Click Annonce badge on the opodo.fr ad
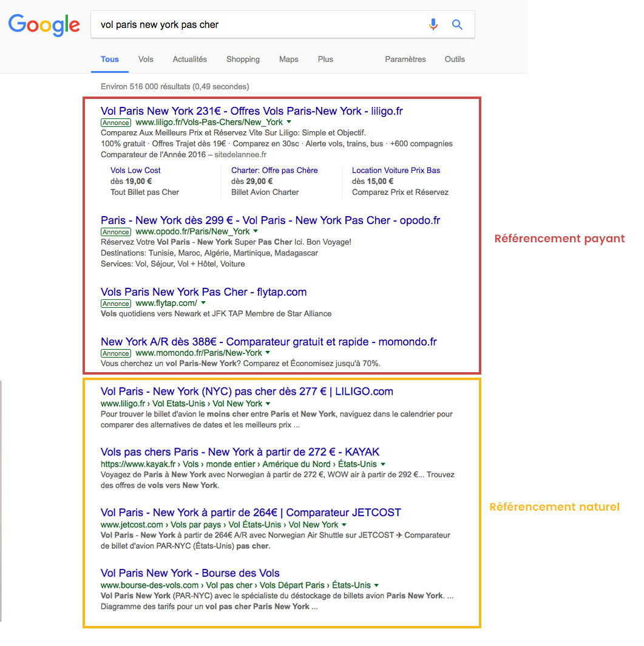Viewport: 644px width, 646px height. 116,232
